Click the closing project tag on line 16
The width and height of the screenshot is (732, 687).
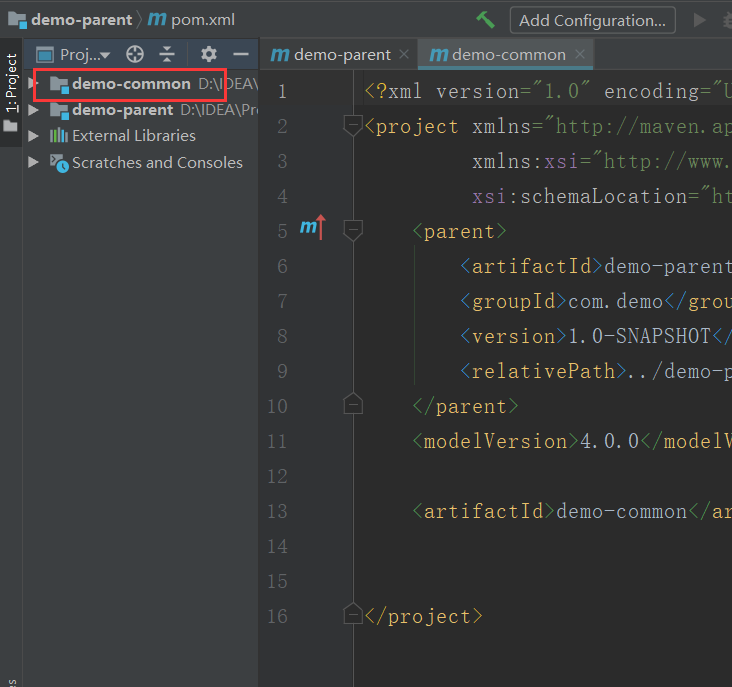423,617
